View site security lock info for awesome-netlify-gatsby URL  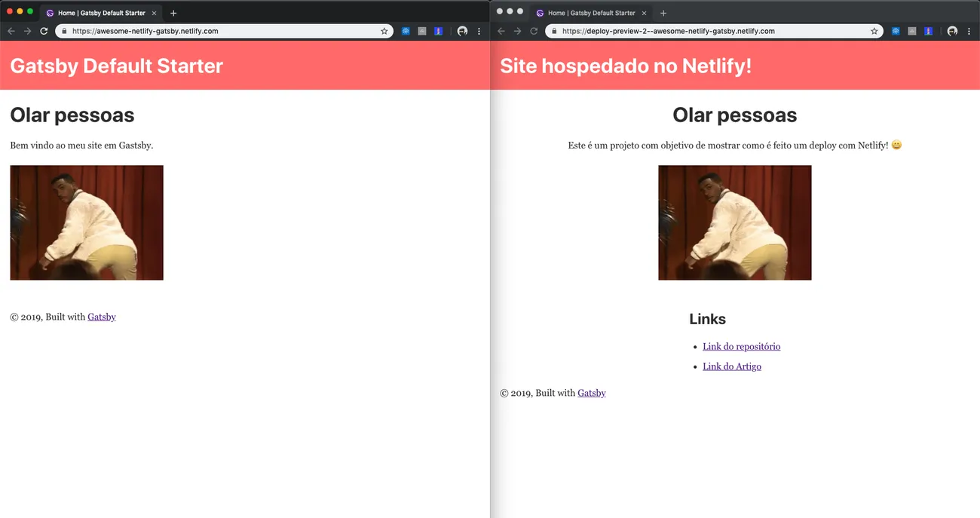coord(64,31)
